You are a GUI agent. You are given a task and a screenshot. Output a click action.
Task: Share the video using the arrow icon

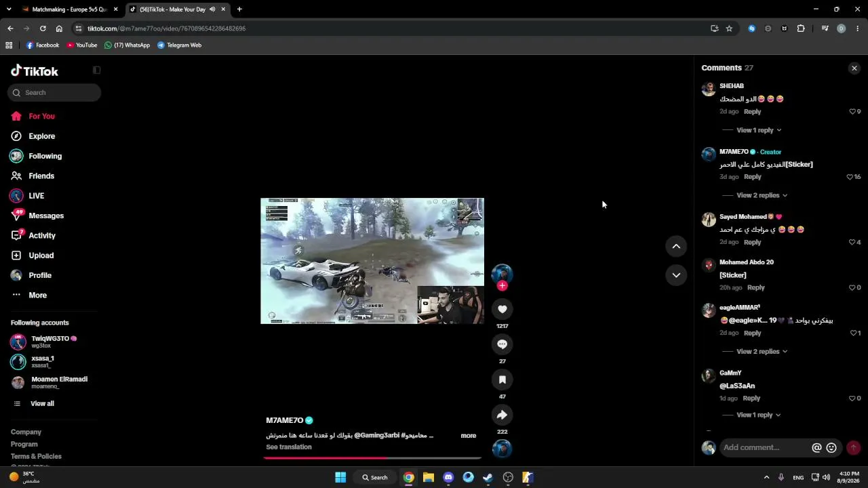tap(502, 415)
